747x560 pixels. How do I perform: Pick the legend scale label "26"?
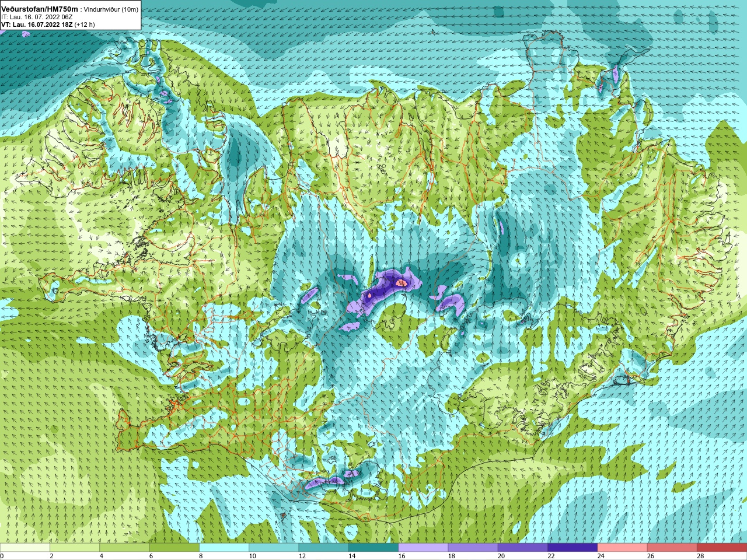click(x=651, y=556)
